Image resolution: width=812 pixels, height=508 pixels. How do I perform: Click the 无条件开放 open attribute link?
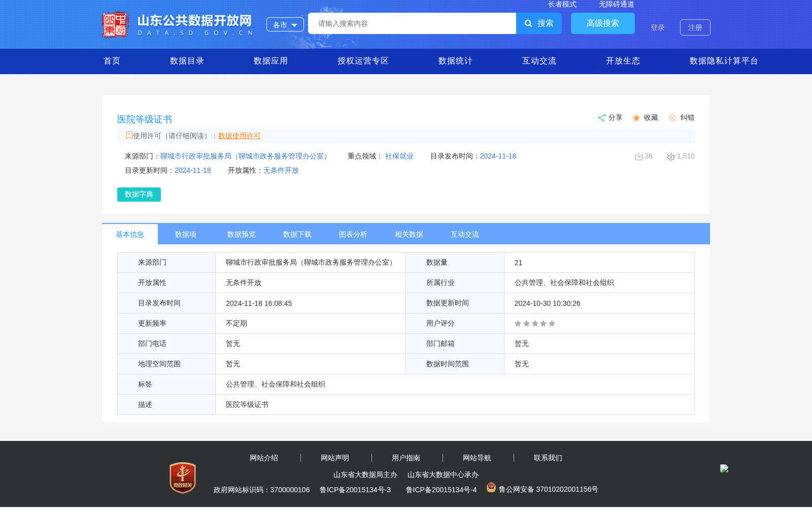(x=281, y=170)
